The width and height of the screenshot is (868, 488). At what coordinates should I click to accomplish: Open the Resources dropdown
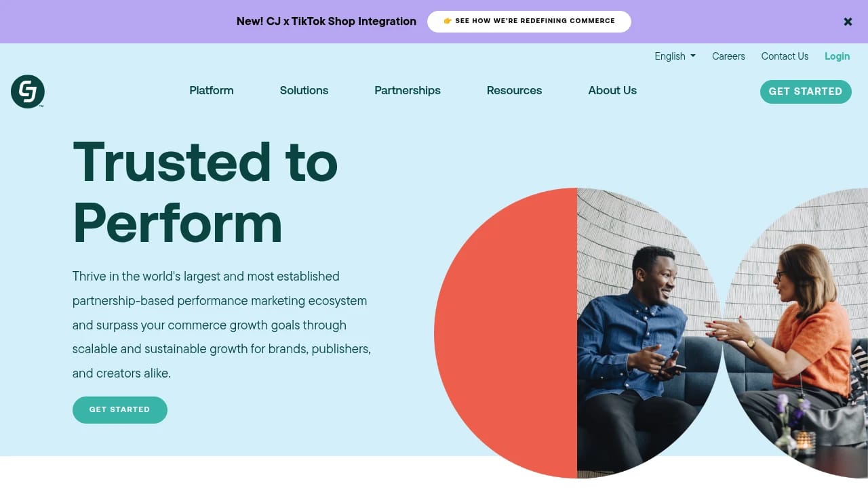[514, 90]
